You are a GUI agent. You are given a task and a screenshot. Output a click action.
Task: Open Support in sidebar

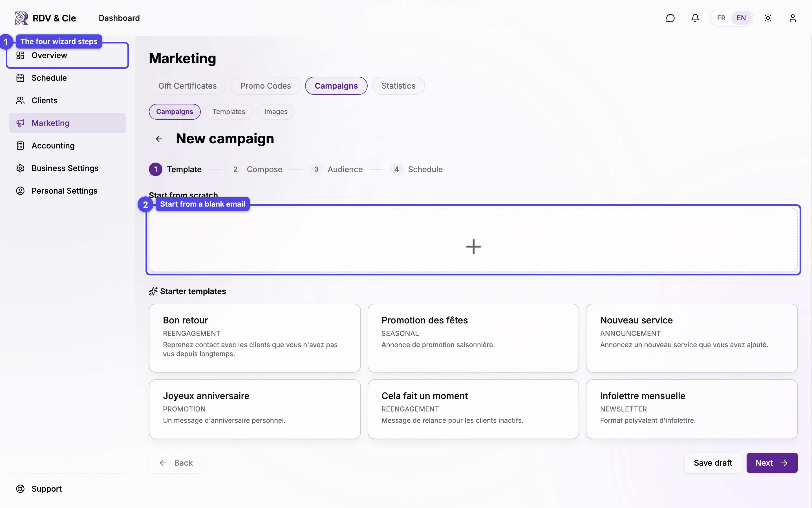[67, 489]
